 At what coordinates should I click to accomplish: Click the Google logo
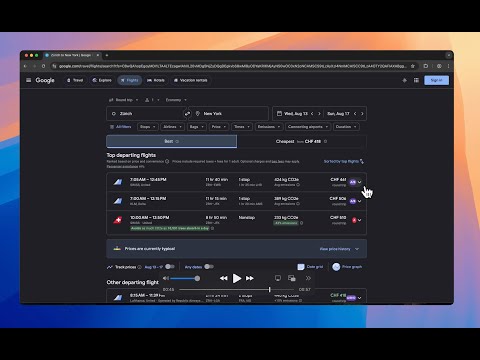pos(45,80)
